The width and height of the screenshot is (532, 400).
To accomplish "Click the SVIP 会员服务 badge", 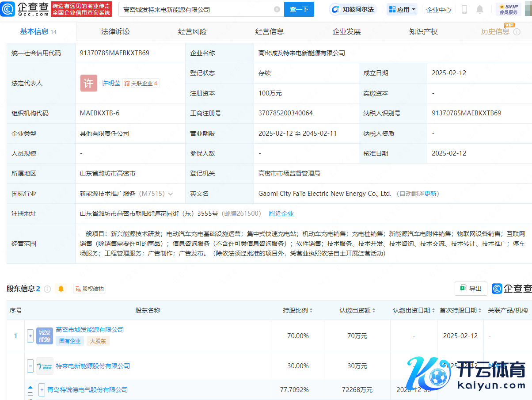I will pyautogui.click(x=508, y=9).
